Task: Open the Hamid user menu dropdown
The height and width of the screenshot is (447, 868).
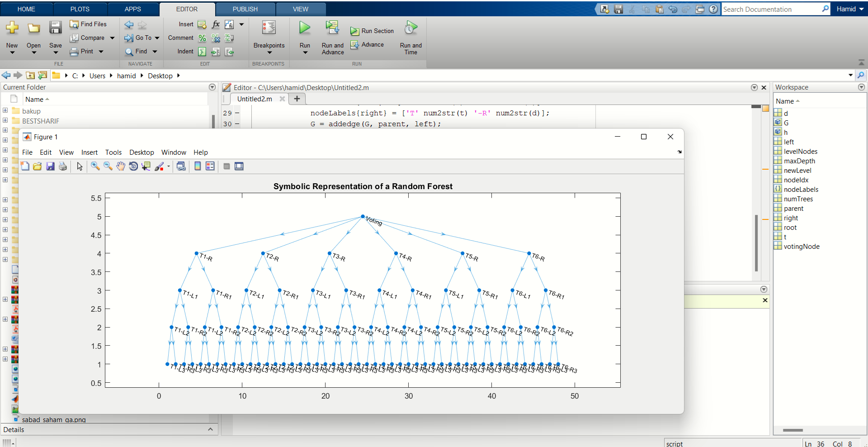Action: point(850,9)
